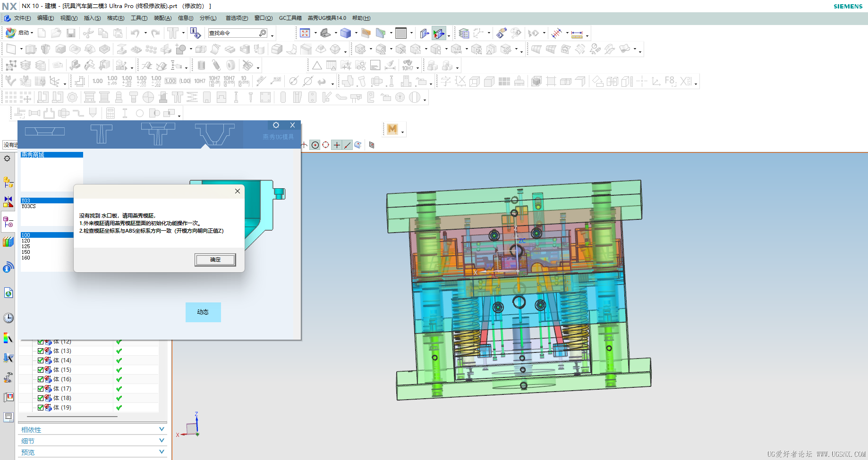This screenshot has height=460, width=868.
Task: Select Y03CS in the model list
Action: (x=29, y=206)
